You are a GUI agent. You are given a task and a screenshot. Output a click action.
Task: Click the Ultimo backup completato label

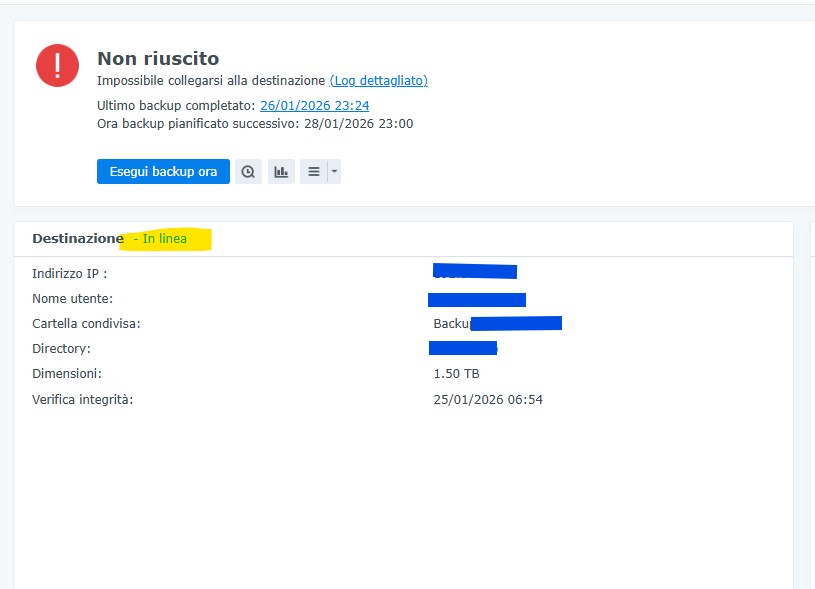[x=176, y=105]
